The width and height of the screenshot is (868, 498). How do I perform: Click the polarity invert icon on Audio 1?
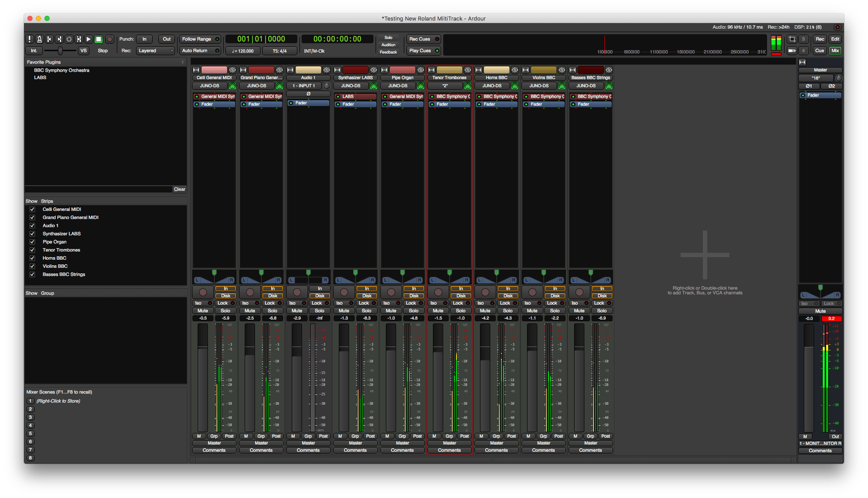pos(308,93)
